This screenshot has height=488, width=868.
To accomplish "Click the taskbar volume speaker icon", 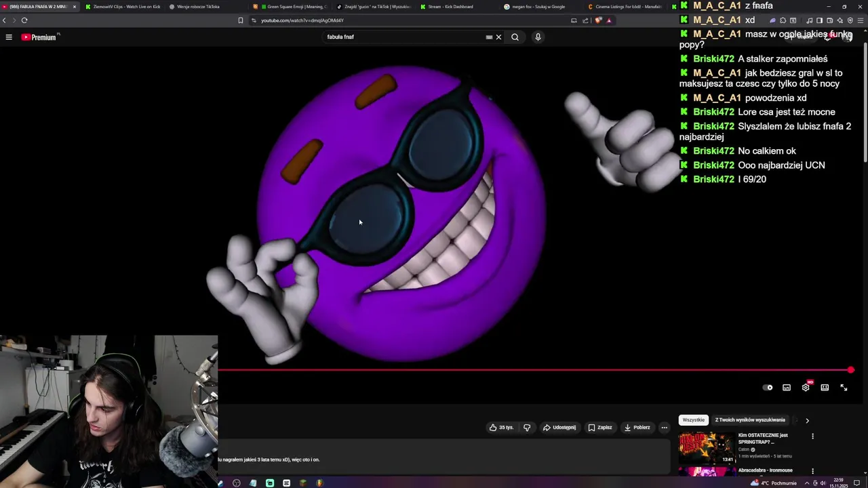I will pyautogui.click(x=823, y=483).
